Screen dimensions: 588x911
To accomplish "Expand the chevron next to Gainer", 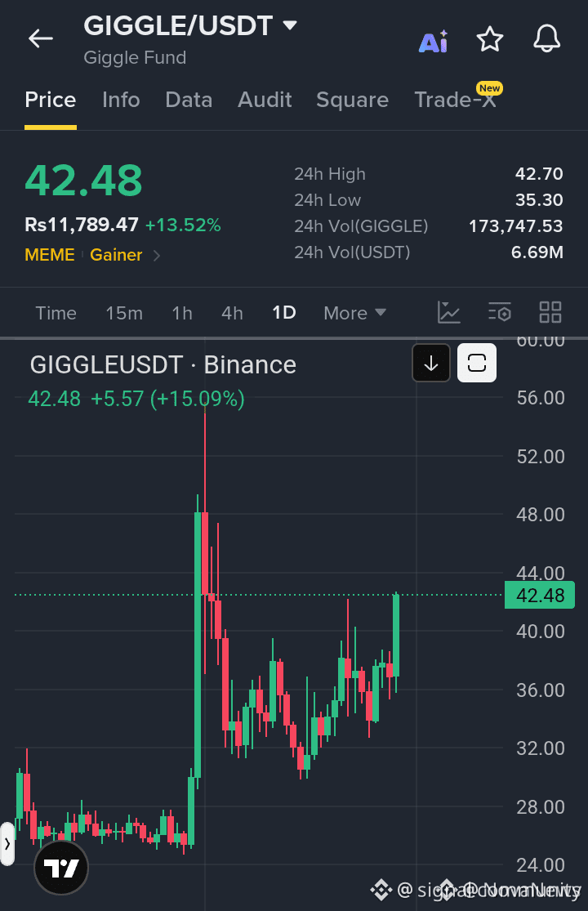I will (x=156, y=256).
